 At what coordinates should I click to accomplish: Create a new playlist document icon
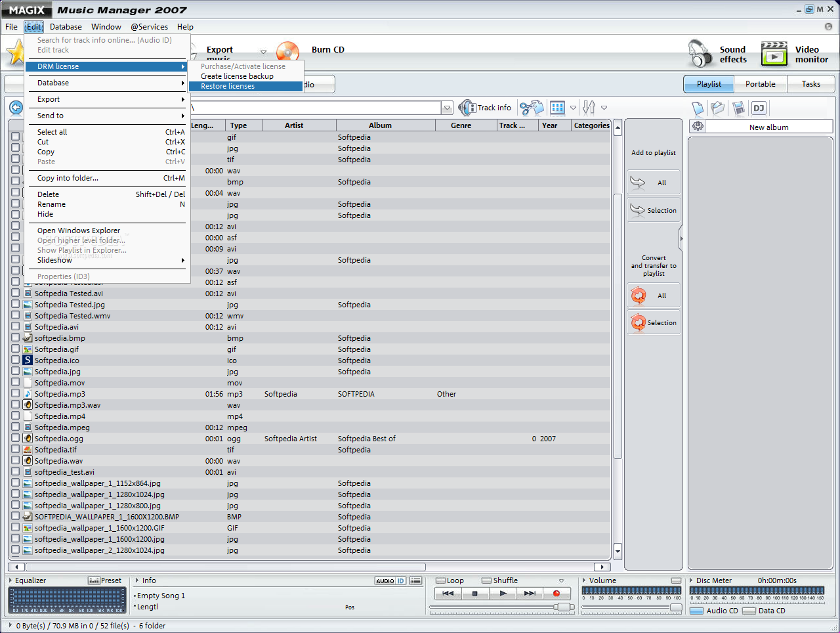698,108
